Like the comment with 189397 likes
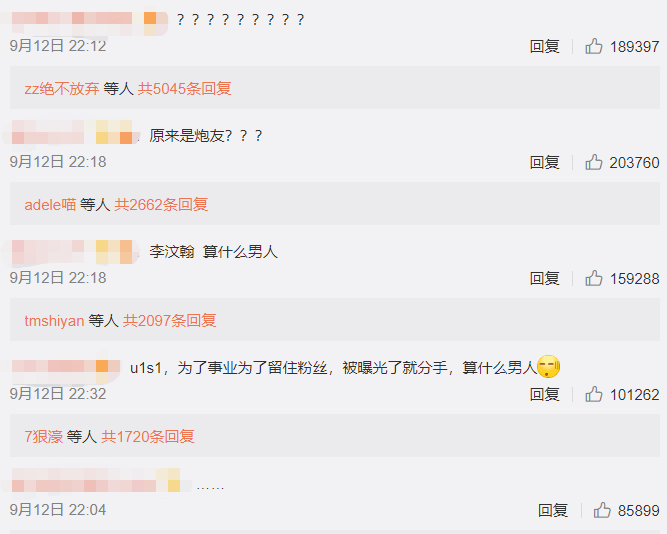 click(594, 46)
